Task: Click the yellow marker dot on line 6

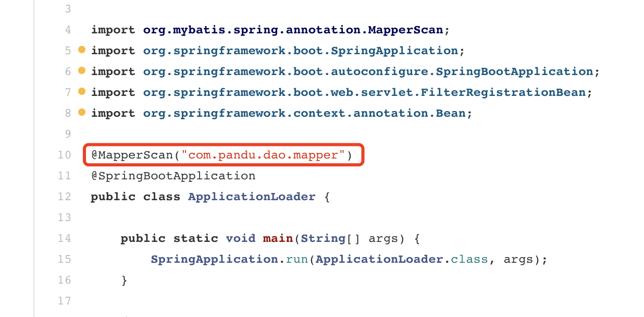Action: tap(81, 71)
